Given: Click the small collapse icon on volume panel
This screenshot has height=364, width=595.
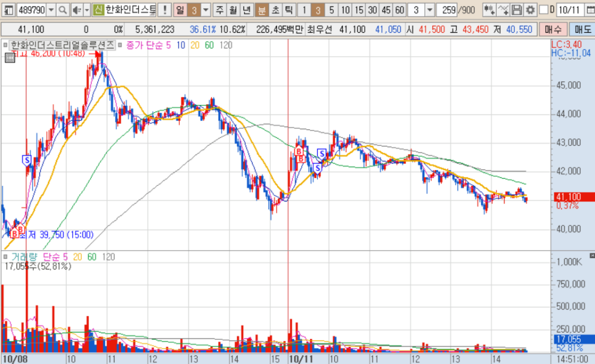Looking at the screenshot, I should [x=592, y=256].
